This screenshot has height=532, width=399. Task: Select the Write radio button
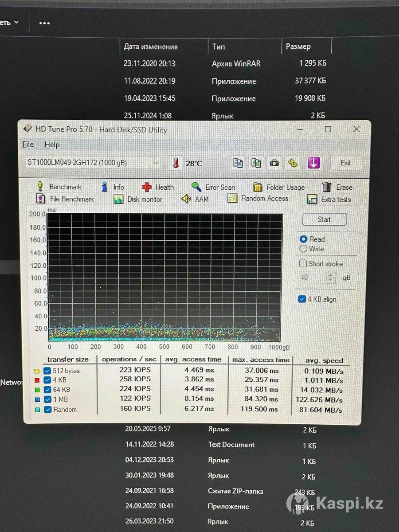pos(304,249)
